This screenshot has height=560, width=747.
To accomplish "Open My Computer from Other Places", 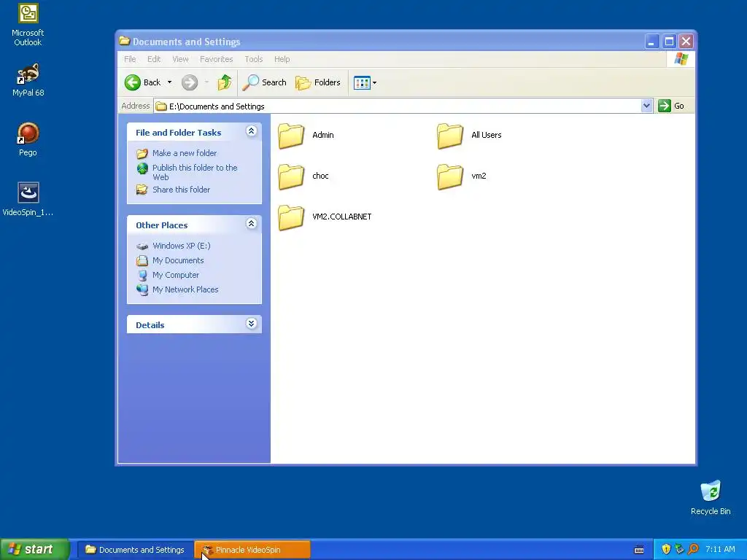I will coord(176,275).
